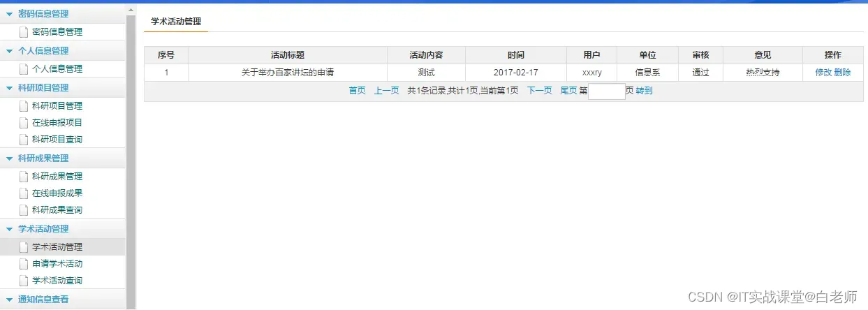Click the 单位 column header
The width and height of the screenshot is (868, 310).
[x=647, y=55]
